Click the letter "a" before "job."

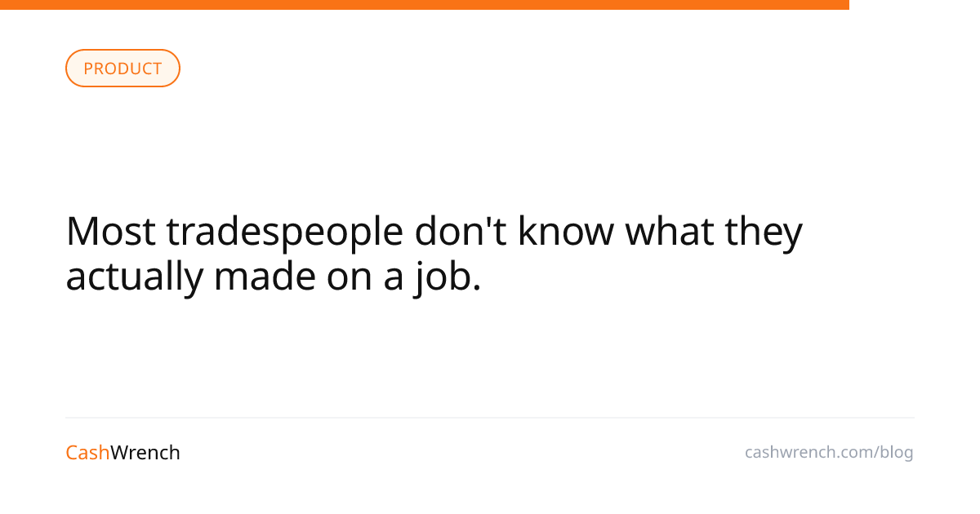click(394, 277)
